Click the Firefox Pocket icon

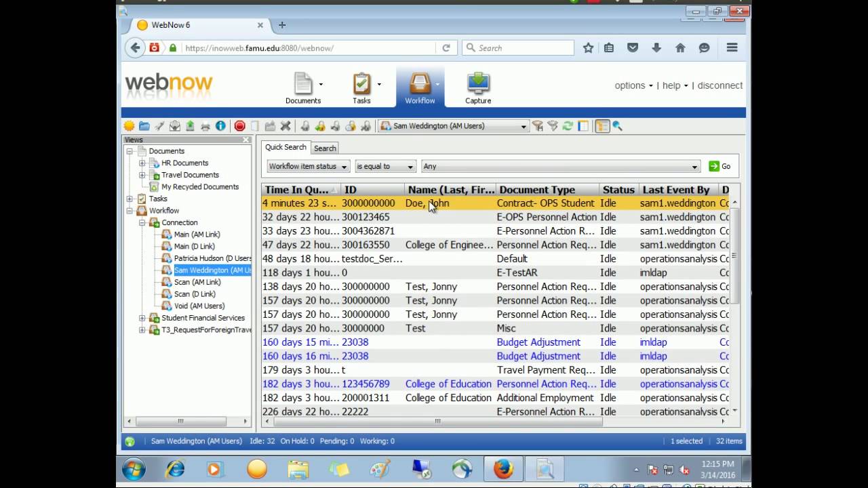[633, 48]
